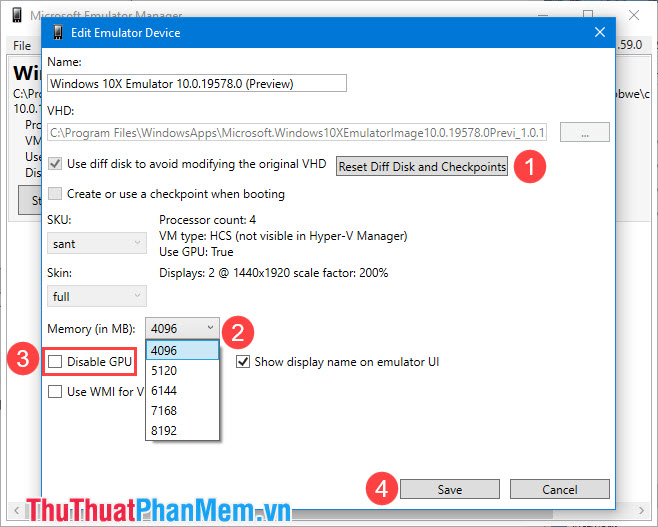Image resolution: width=658 pixels, height=527 pixels.
Task: Select 8192 in the memory list
Action: click(x=182, y=430)
